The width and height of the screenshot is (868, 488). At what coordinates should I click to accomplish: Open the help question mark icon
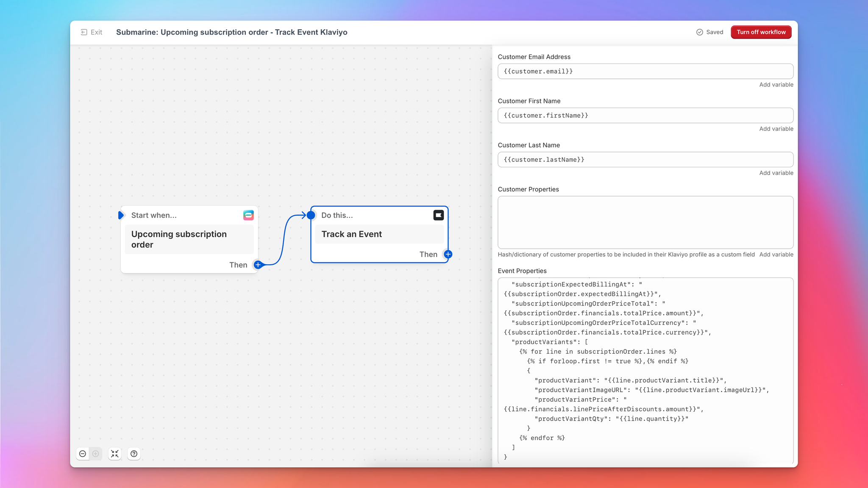134,454
